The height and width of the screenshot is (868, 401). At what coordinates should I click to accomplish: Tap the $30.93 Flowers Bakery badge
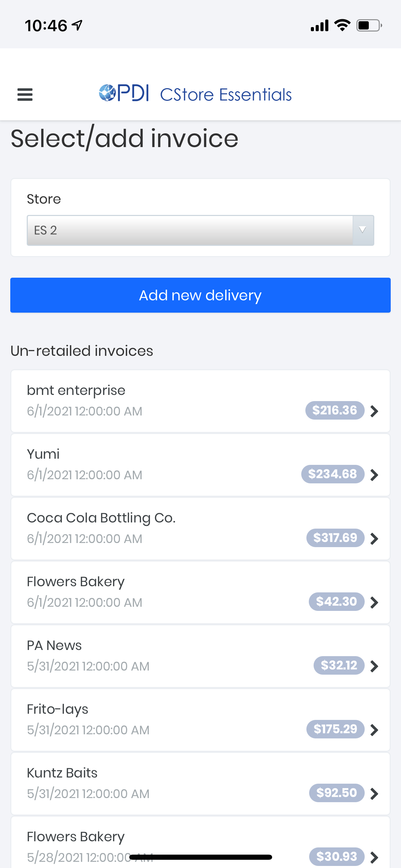coord(337,857)
